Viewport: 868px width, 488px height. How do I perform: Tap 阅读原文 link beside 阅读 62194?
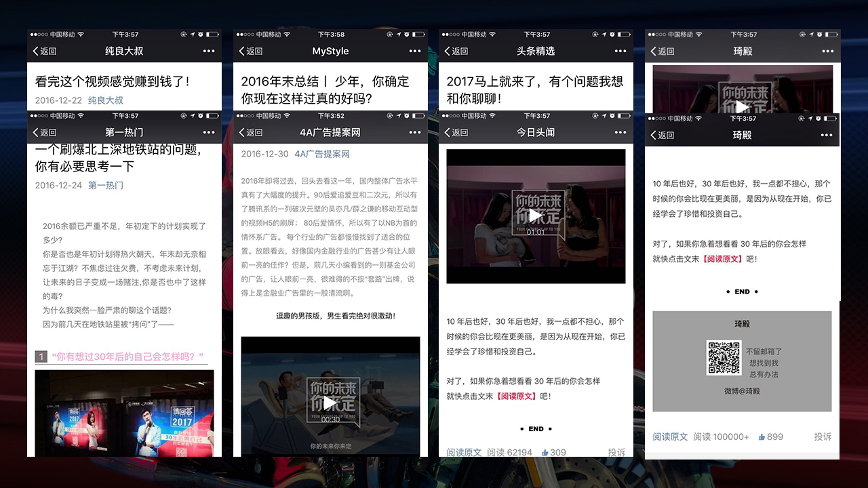(464, 452)
